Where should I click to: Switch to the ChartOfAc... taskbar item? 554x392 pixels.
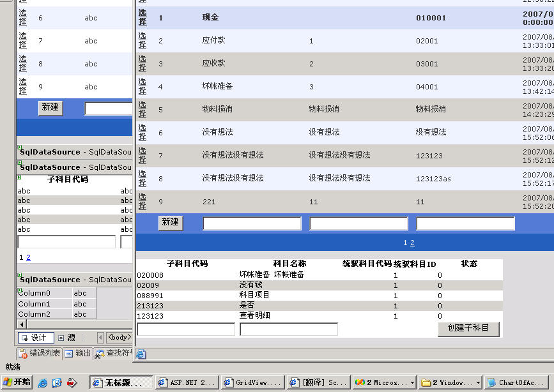pyautogui.click(x=515, y=382)
